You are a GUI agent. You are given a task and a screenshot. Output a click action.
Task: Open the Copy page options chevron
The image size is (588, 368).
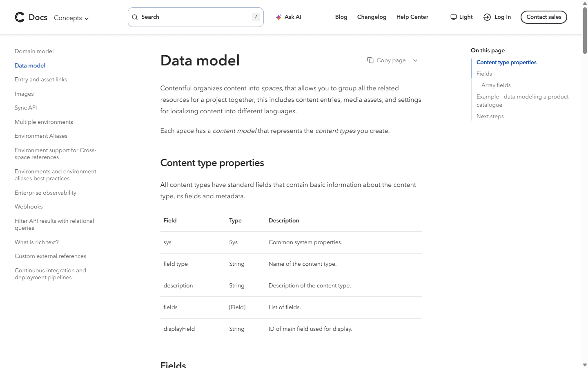tap(415, 61)
